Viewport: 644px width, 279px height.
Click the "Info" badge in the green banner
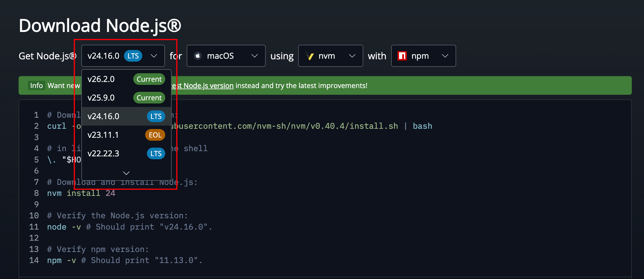pyautogui.click(x=37, y=85)
